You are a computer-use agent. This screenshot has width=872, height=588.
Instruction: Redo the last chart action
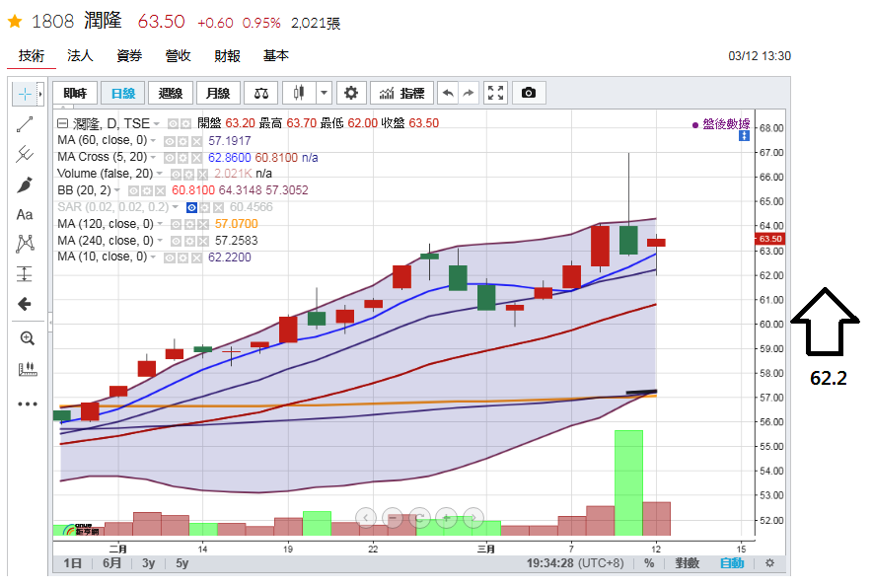tap(469, 93)
